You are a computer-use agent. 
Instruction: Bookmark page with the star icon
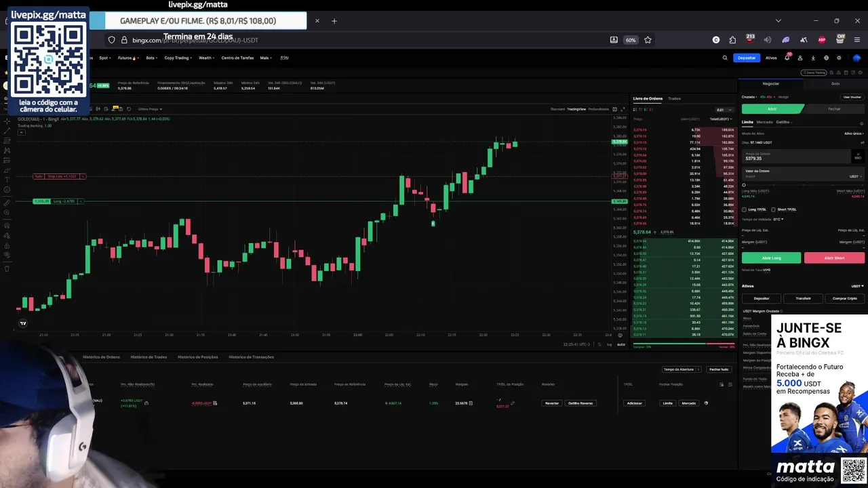648,40
